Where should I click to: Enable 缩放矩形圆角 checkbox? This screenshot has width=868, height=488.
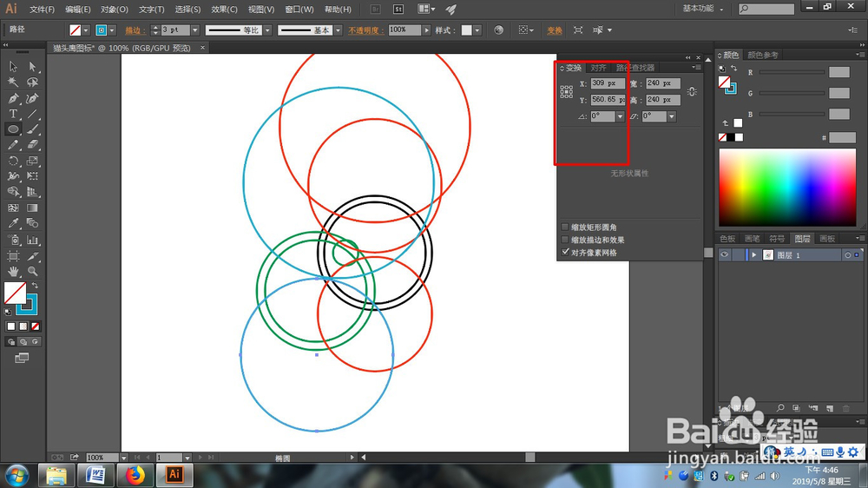565,228
